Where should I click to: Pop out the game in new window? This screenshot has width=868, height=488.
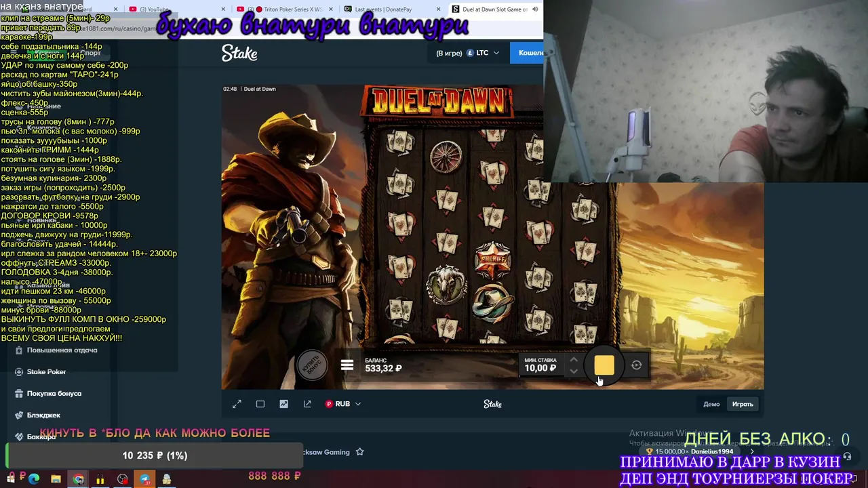pyautogui.click(x=307, y=404)
